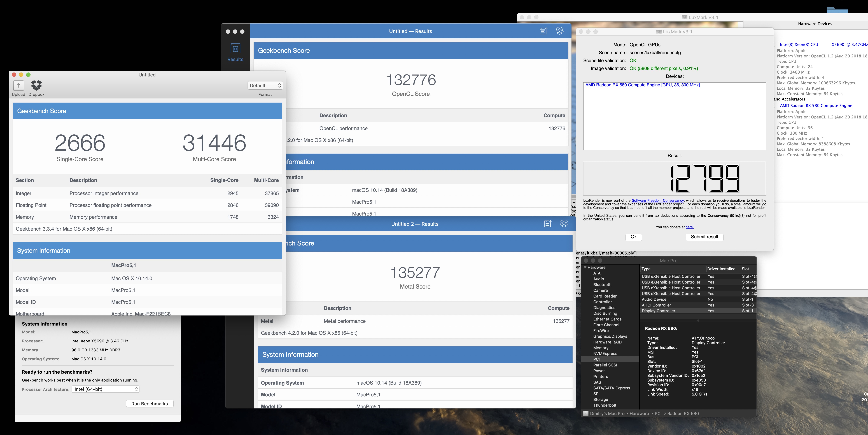
Task: Click Intel(R) Xeon(R) CPU device label
Action: click(x=799, y=45)
